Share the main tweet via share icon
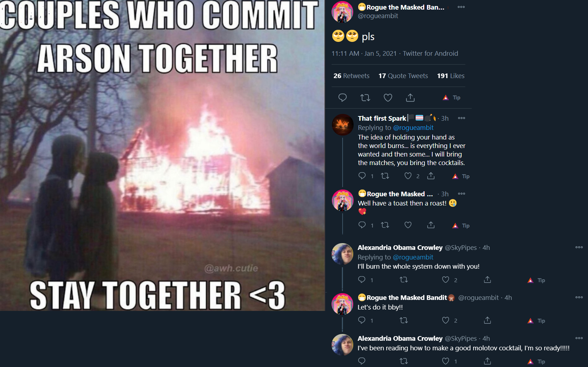588x367 pixels. [x=410, y=98]
